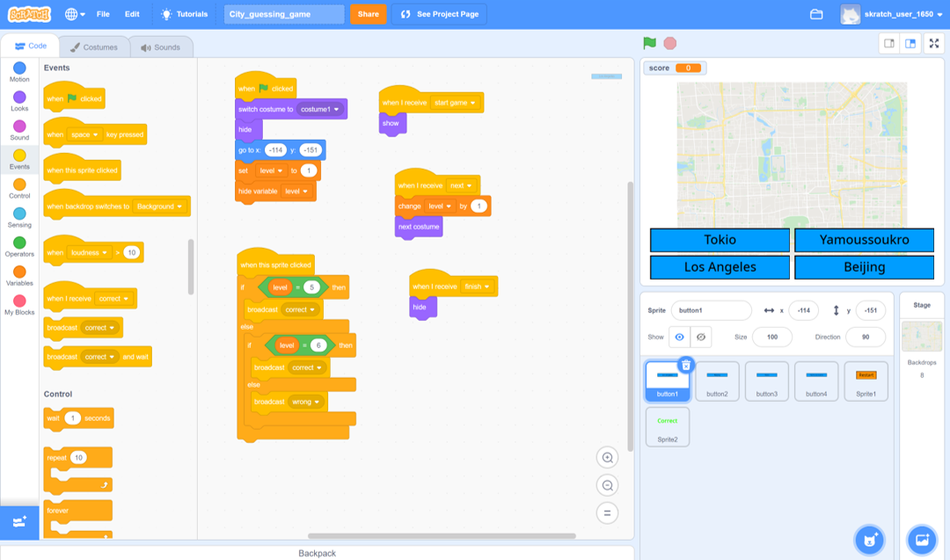The height and width of the screenshot is (560, 950).
Task: Open See Project Page
Action: tap(439, 14)
